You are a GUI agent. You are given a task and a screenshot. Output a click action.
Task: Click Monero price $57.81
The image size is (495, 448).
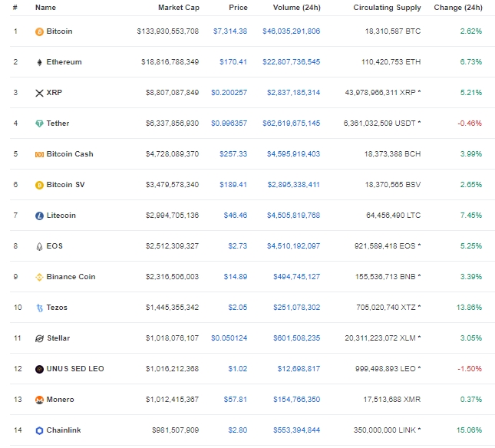click(236, 400)
